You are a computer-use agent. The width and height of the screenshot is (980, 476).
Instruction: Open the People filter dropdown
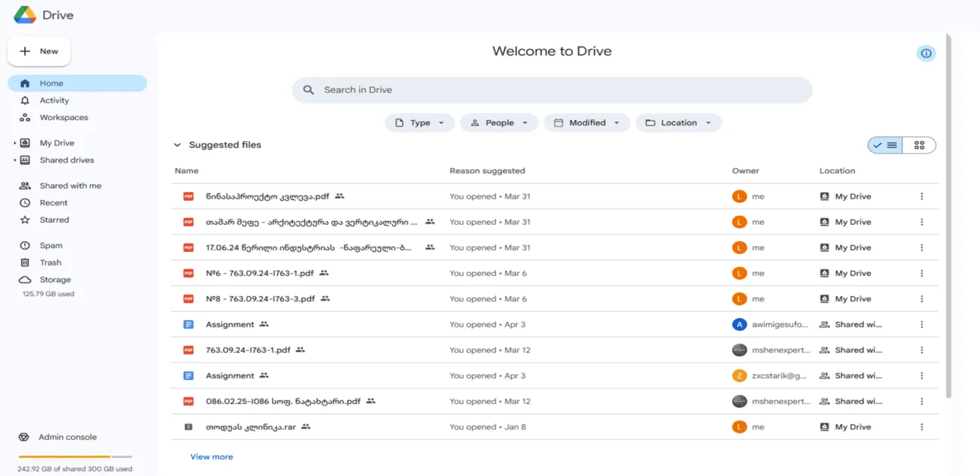point(499,123)
